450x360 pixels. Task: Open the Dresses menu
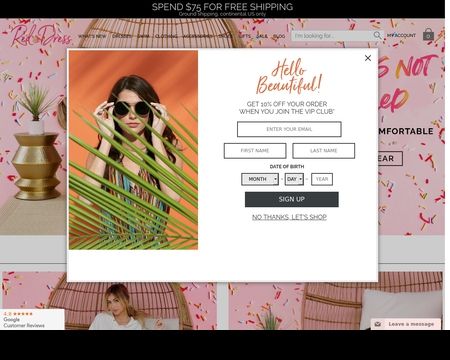121,36
